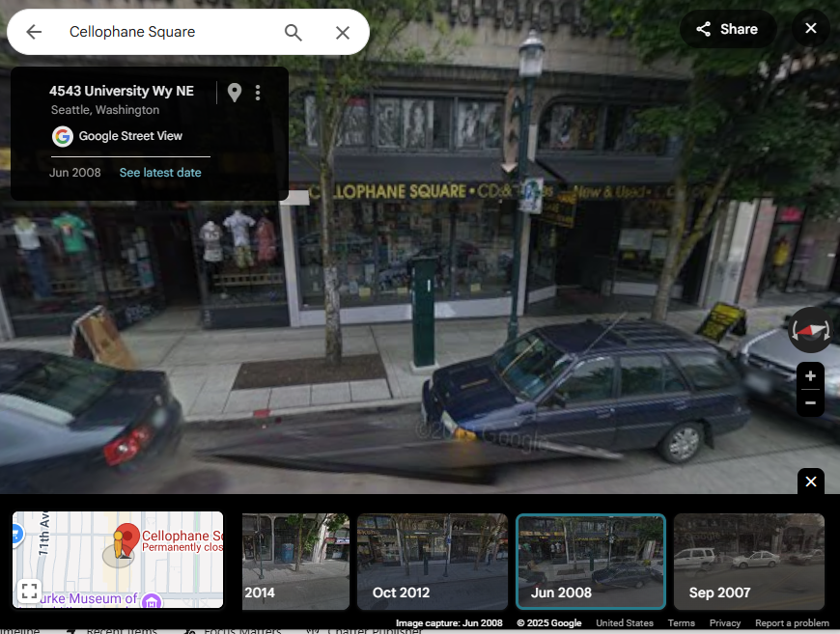
Task: Click the Pegman marker on the mini map
Action: [x=118, y=546]
